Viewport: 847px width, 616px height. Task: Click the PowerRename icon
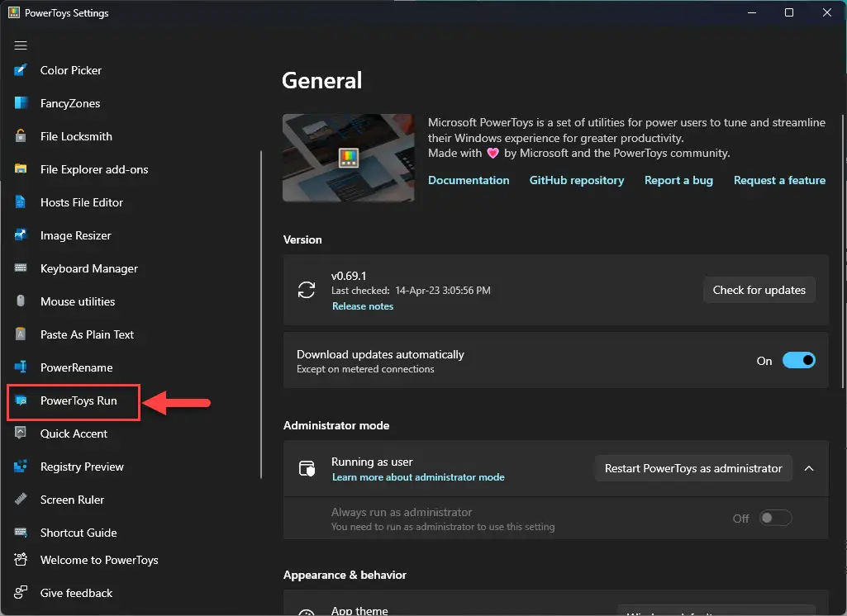tap(21, 367)
